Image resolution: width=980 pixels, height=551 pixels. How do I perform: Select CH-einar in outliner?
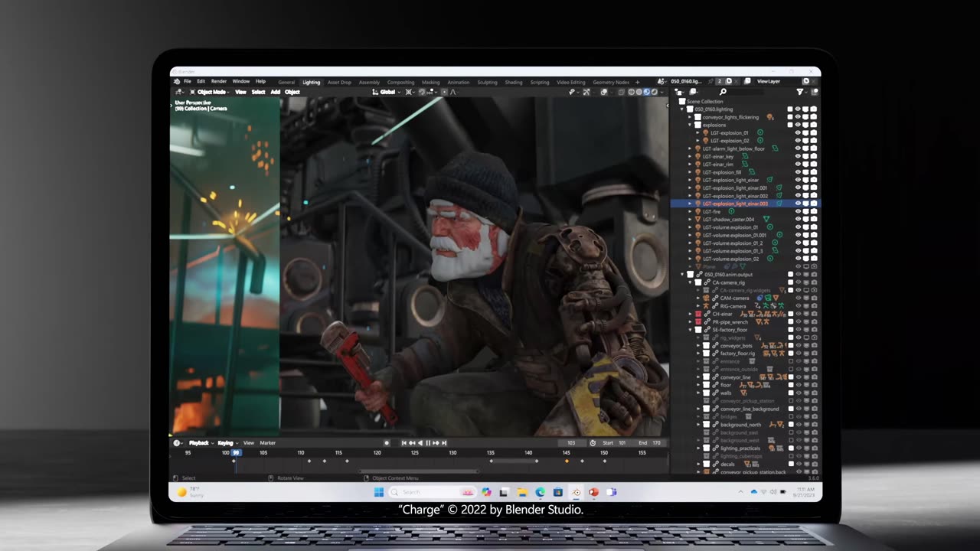pyautogui.click(x=723, y=314)
